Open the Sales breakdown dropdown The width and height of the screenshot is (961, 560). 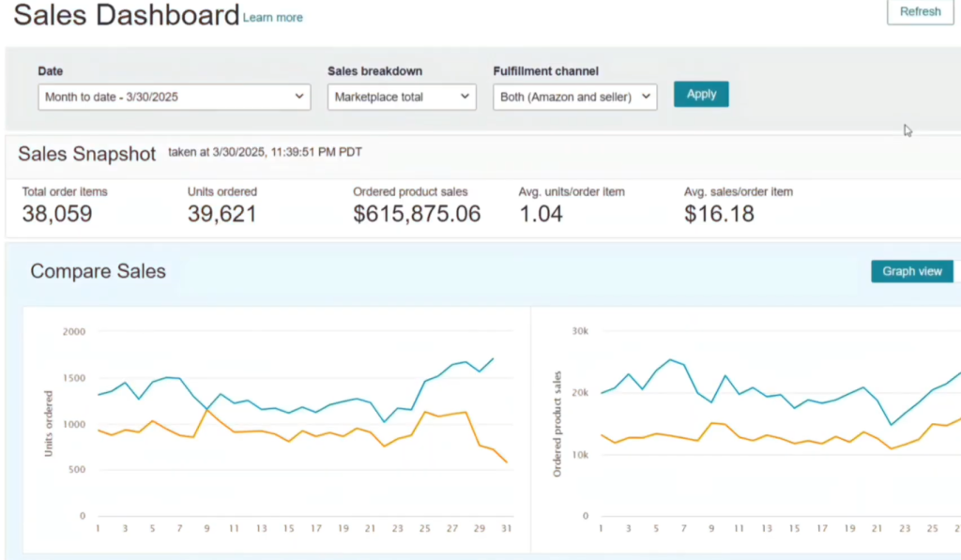pyautogui.click(x=402, y=97)
